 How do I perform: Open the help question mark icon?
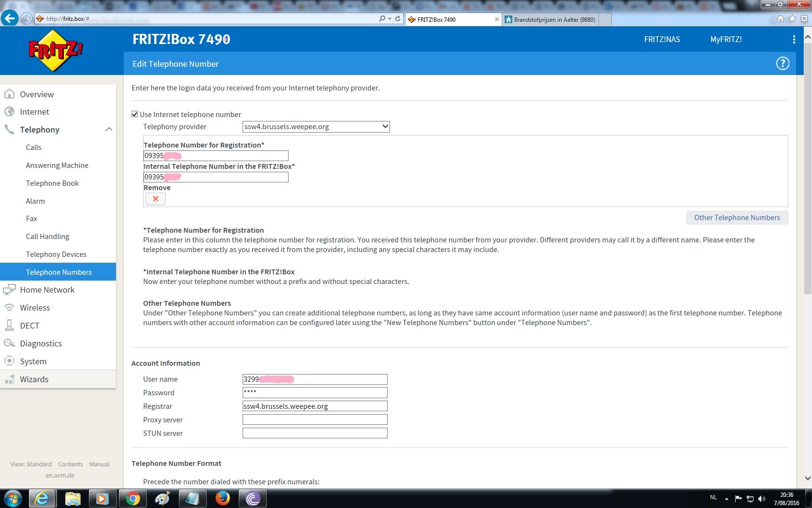(x=782, y=63)
